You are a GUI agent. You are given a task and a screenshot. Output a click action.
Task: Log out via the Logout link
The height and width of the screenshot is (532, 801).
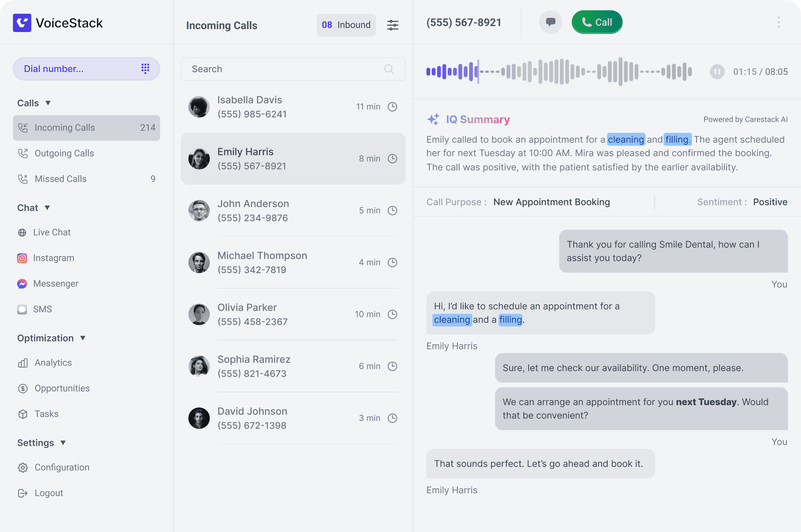coord(49,493)
